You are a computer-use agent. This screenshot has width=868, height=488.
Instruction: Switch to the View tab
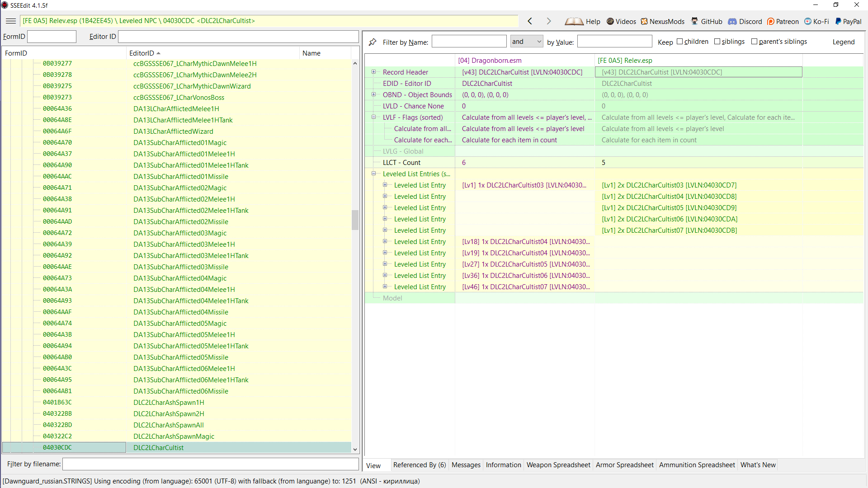click(373, 465)
